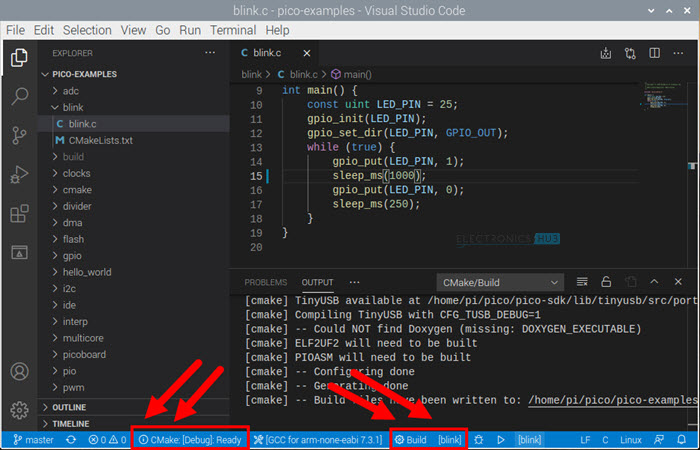Click the Accounts icon in activity bar
This screenshot has height=450, width=700.
pos(19,372)
